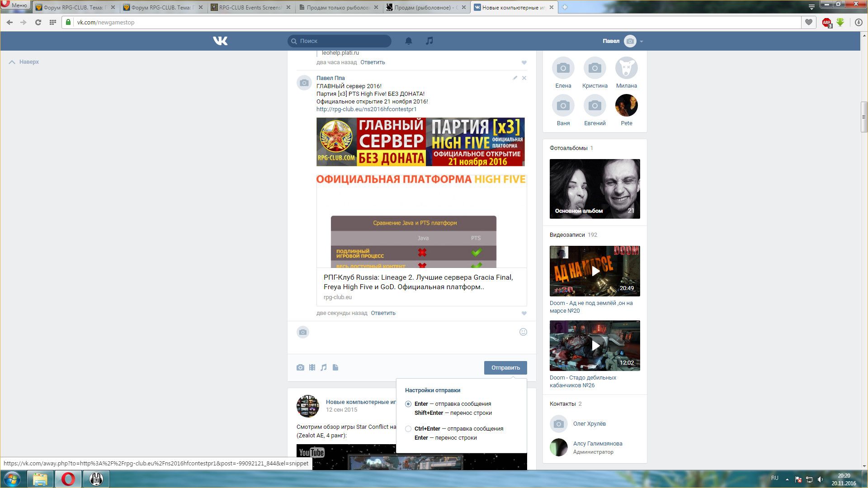Open Opera Меню button
This screenshot has width=868, height=488.
(x=15, y=5)
